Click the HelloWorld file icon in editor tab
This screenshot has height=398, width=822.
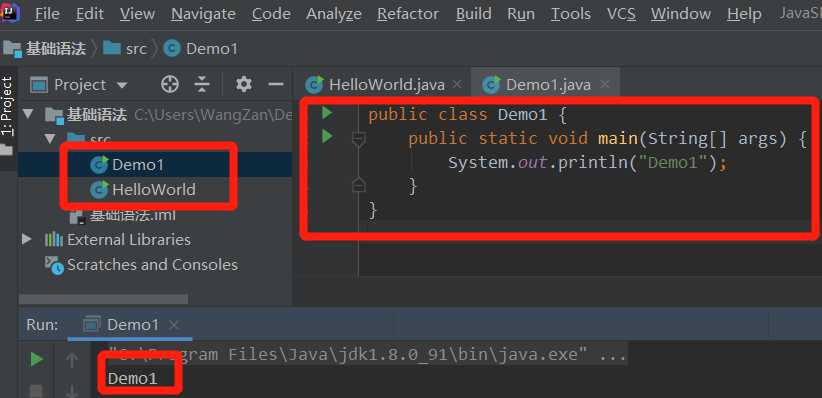pyautogui.click(x=315, y=84)
